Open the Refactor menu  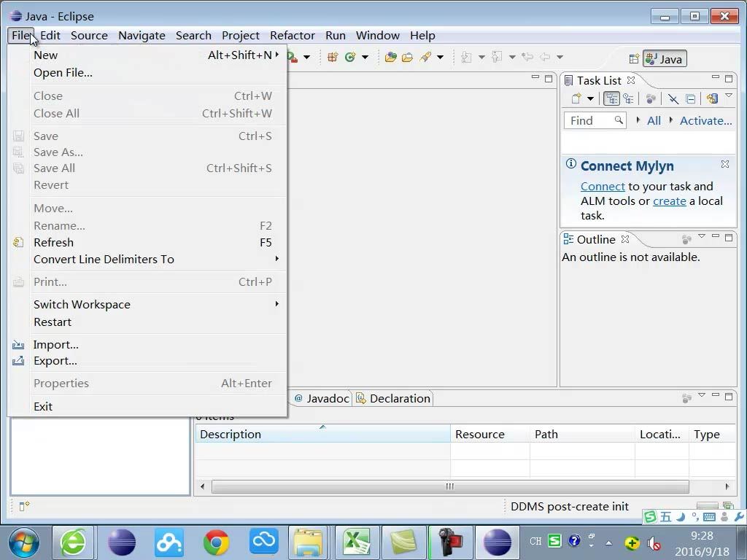pyautogui.click(x=292, y=36)
